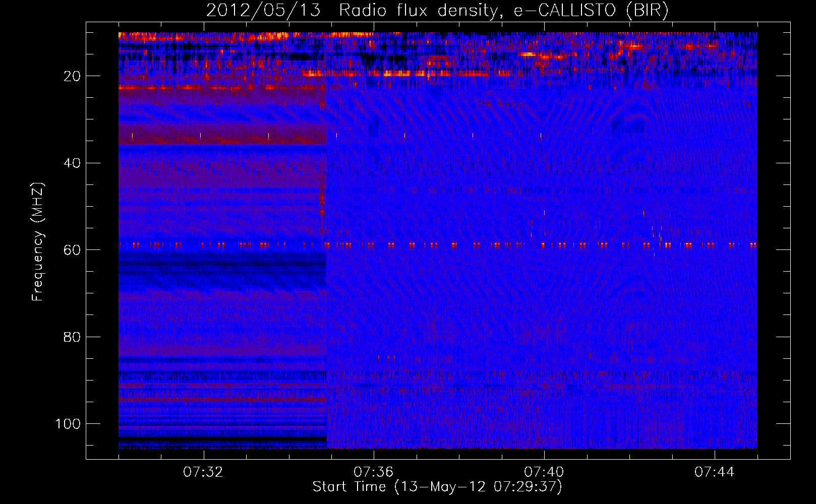The height and width of the screenshot is (504, 816).
Task: Click the frequency tick label "60"
Action: tap(72, 250)
